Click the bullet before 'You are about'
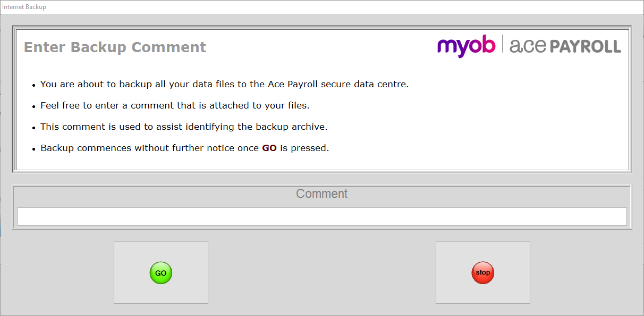The image size is (644, 316). tap(34, 85)
